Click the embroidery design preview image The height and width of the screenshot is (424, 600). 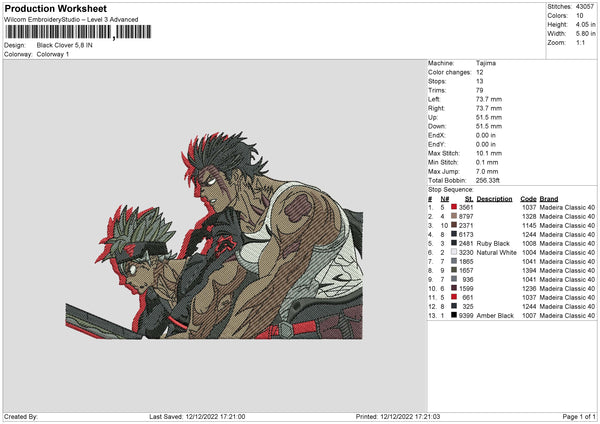(214, 235)
